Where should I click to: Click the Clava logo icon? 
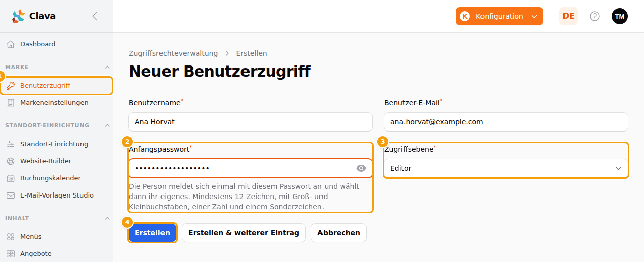pos(18,16)
